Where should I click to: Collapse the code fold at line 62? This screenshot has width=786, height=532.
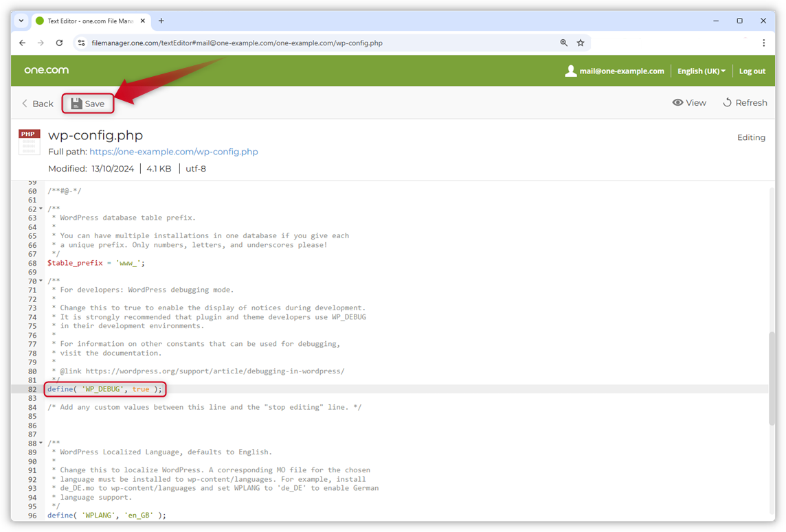tap(41, 209)
